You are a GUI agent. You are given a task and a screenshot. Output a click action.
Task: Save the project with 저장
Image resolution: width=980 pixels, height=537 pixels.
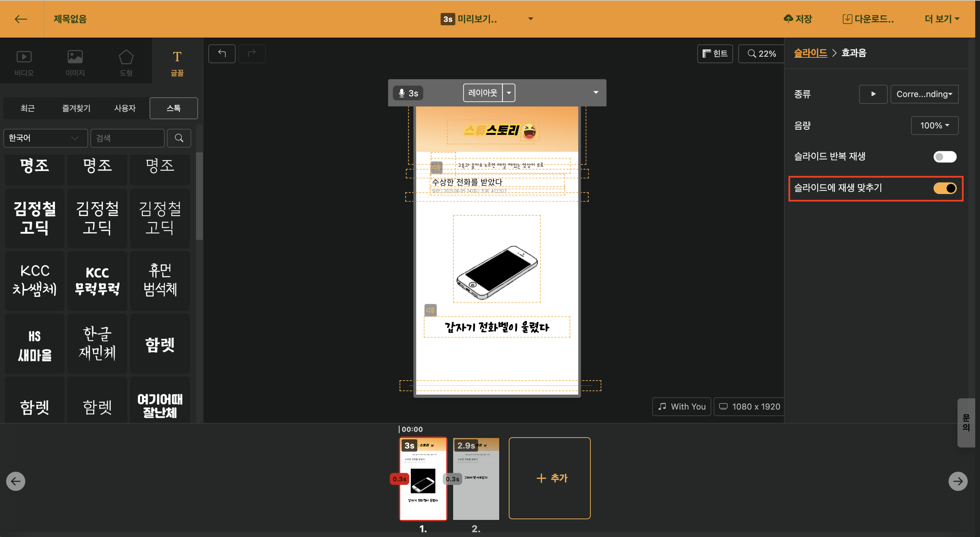point(798,19)
